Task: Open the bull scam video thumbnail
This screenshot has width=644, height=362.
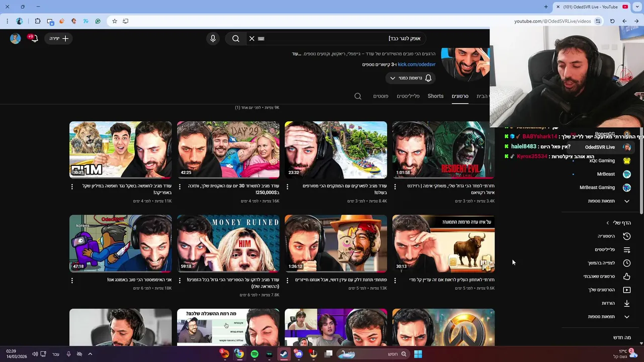Action: point(443,243)
